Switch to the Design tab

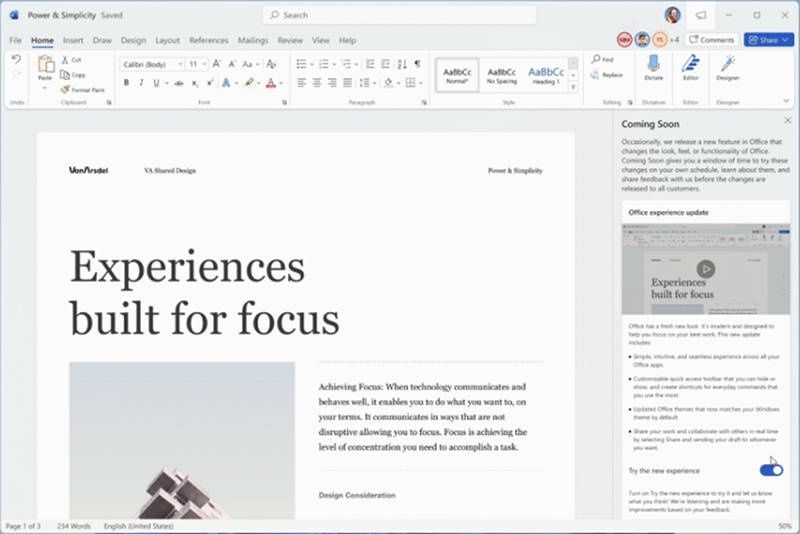(133, 40)
